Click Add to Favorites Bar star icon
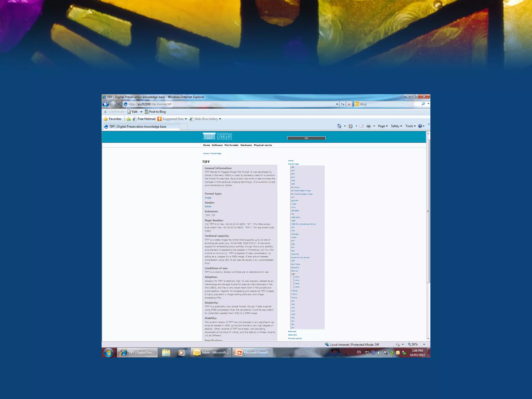532x399 pixels. tap(129, 119)
